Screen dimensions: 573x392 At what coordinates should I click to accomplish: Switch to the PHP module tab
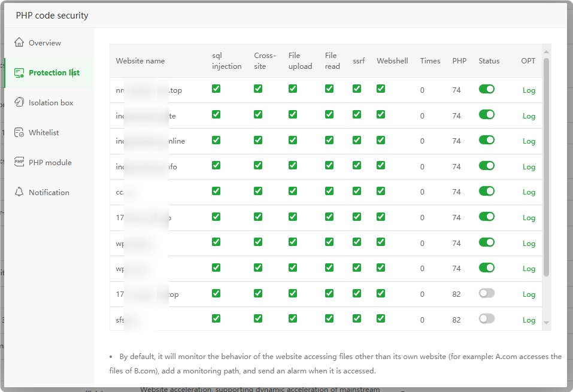coord(50,162)
